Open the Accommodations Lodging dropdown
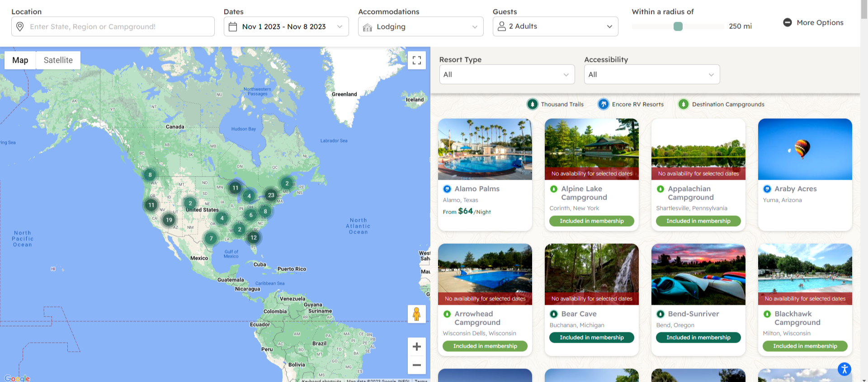The image size is (868, 382). coord(421,27)
